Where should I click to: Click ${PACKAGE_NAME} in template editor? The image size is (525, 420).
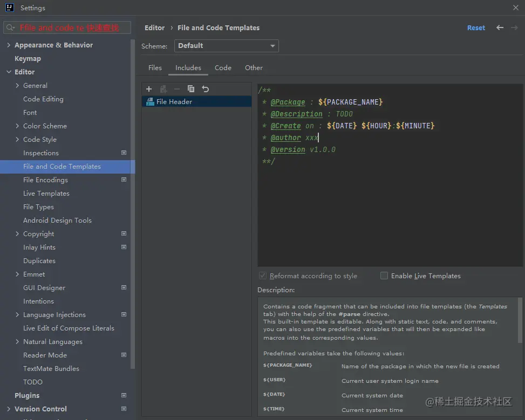coord(350,102)
